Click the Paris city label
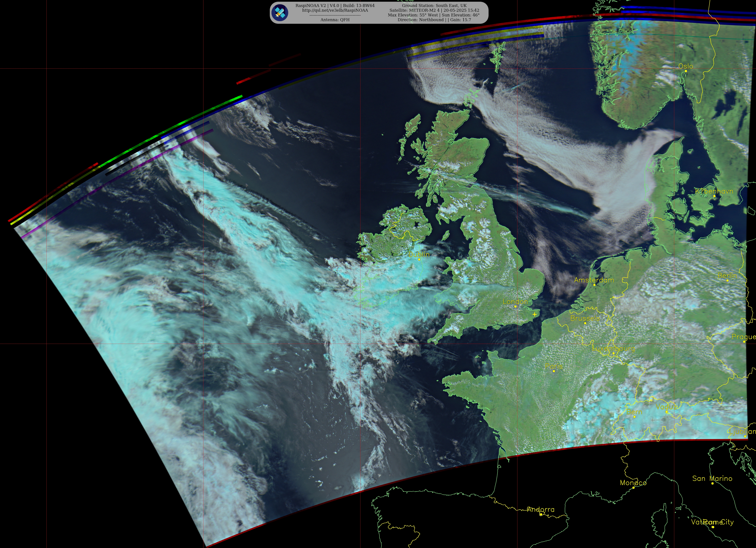Image resolution: width=756 pixels, height=548 pixels. [x=554, y=366]
